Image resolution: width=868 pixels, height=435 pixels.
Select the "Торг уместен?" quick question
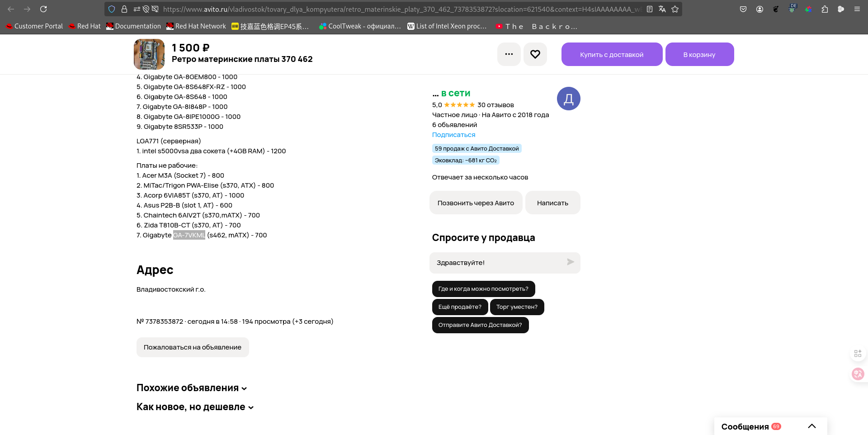click(517, 307)
